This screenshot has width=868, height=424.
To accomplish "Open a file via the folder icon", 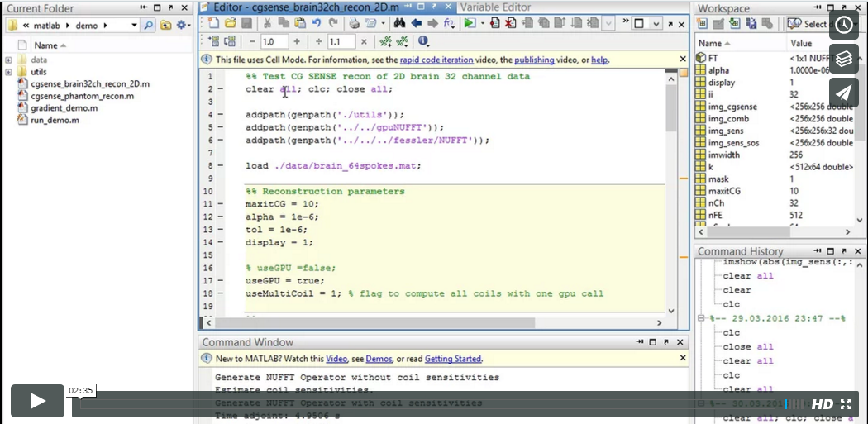I will tap(231, 23).
